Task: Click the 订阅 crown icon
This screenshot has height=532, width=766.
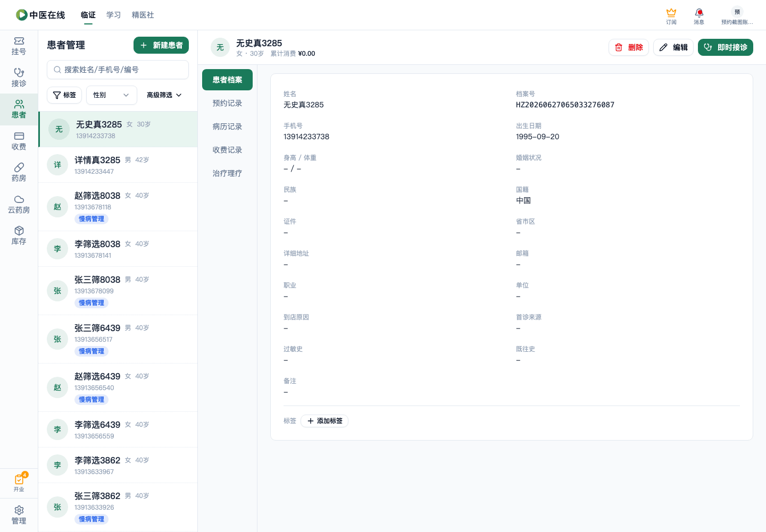Action: [x=671, y=16]
